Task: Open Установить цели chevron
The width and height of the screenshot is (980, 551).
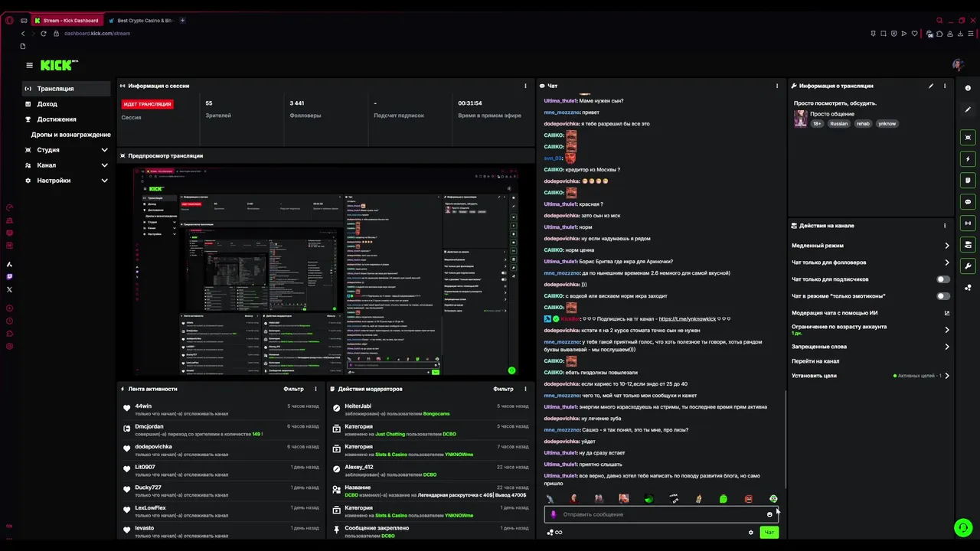Action: pos(947,376)
